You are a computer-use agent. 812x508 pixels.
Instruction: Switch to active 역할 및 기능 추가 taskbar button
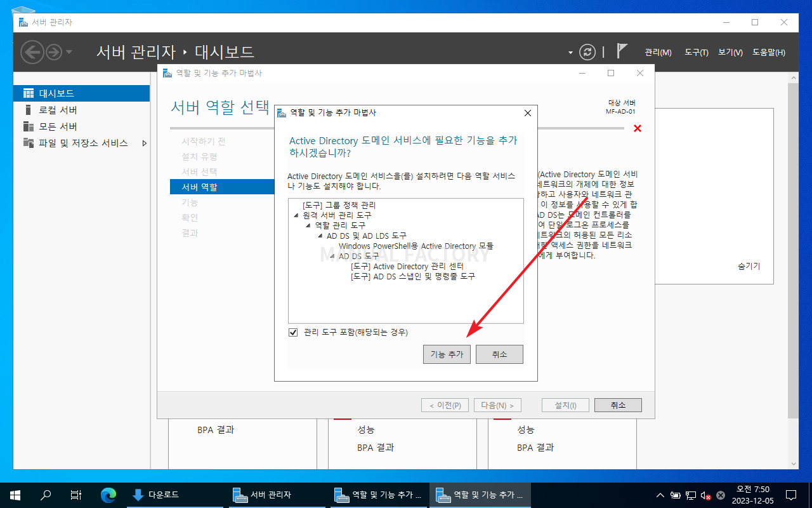[x=480, y=495]
